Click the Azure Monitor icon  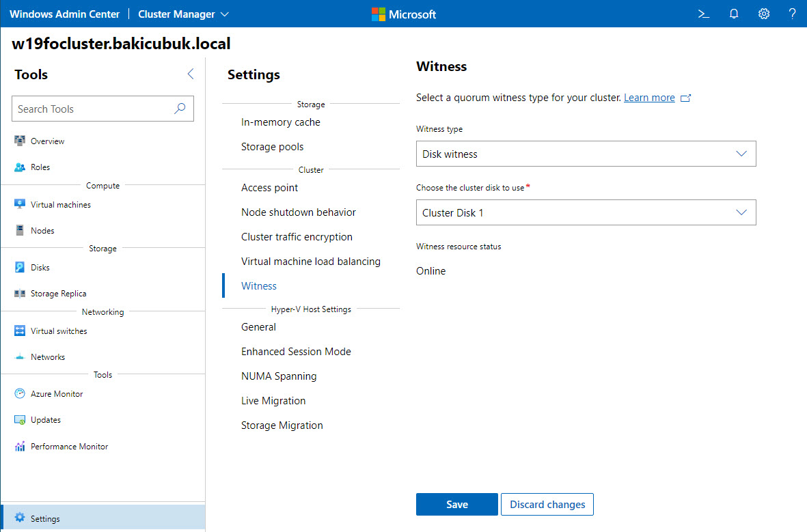[x=20, y=393]
